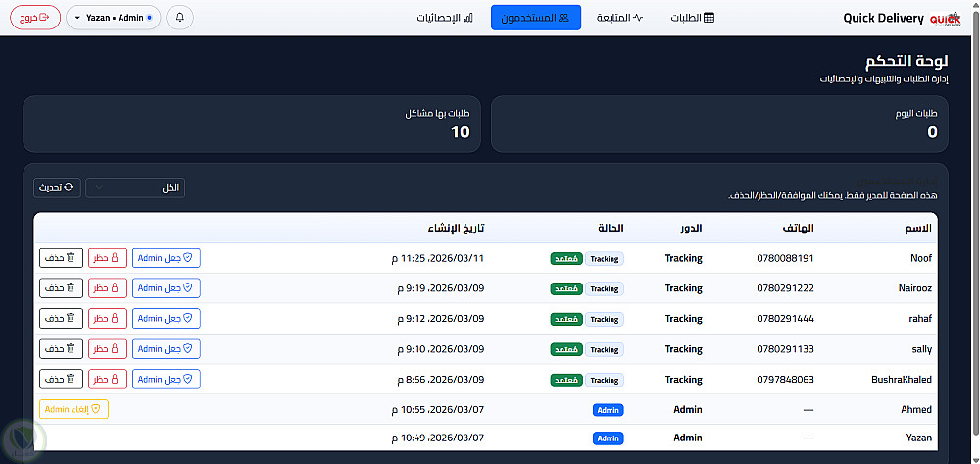Click the notification bell icon

(180, 18)
